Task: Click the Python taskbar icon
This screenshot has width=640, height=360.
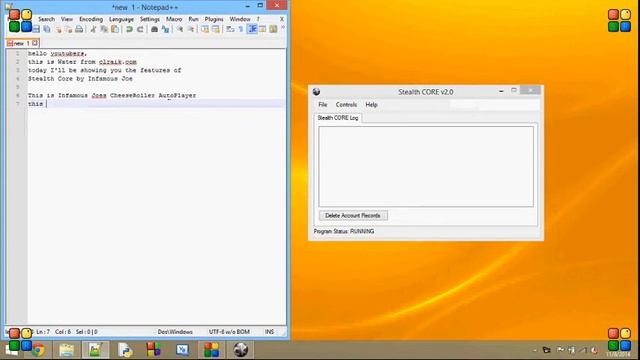Action: [125, 350]
